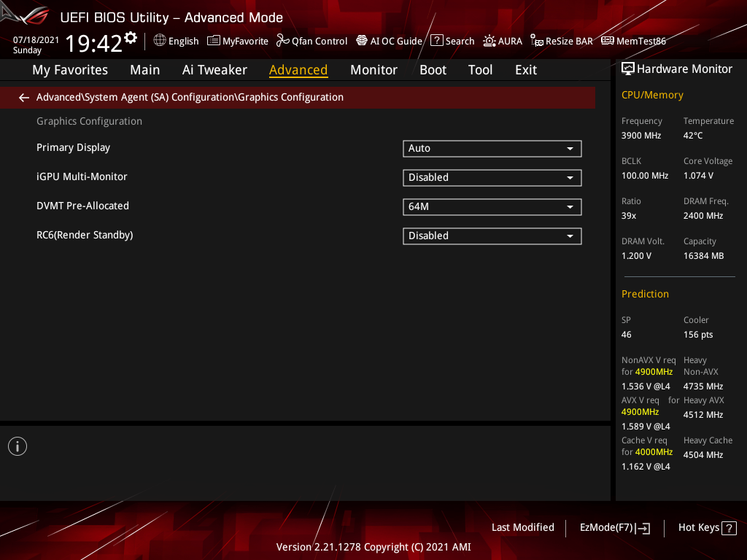Change English language selection
Viewport: 747px width, 560px height.
[x=176, y=41]
